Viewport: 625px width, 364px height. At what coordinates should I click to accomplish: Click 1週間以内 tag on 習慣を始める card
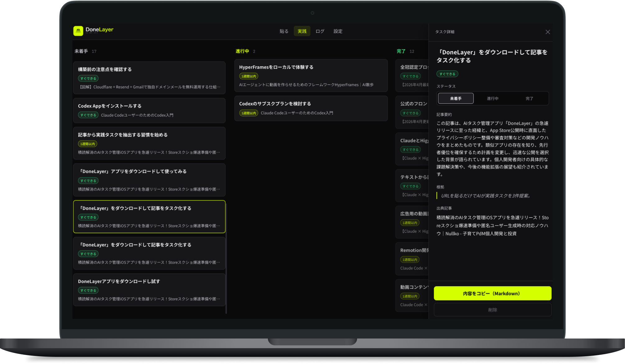tap(87, 144)
